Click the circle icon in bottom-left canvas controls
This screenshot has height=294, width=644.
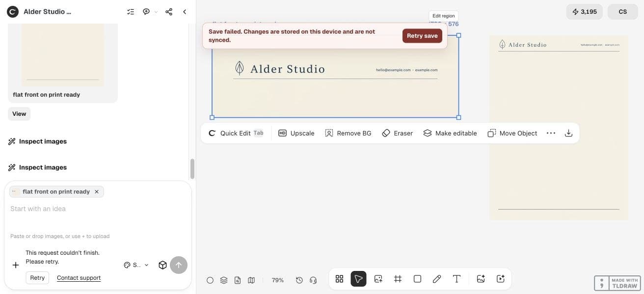coord(210,280)
